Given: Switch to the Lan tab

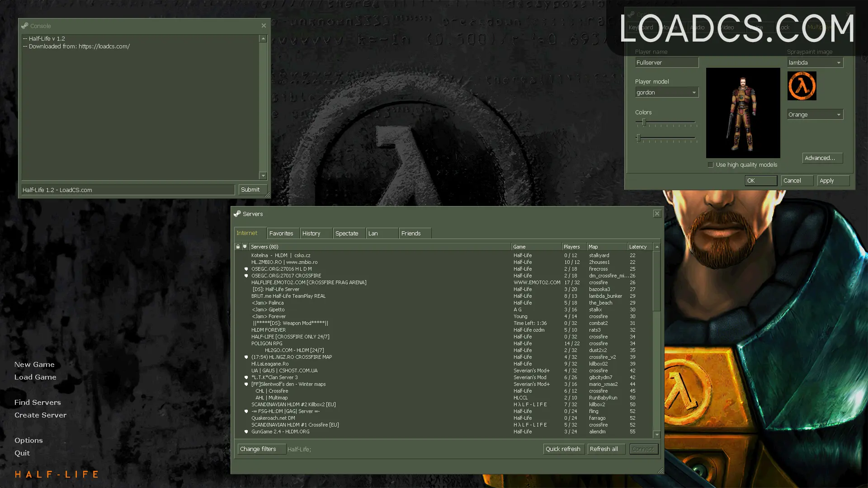Looking at the screenshot, I should [x=382, y=234].
